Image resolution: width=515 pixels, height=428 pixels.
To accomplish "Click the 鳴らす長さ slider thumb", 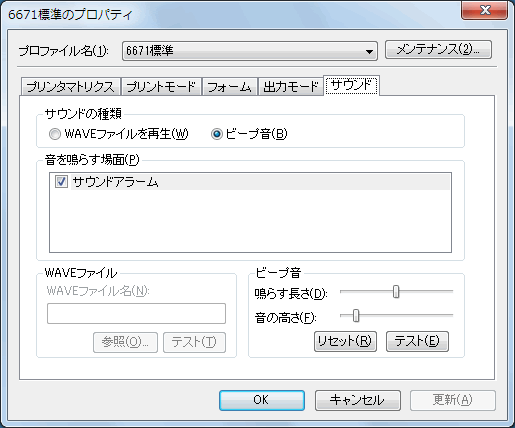I will pos(396,292).
